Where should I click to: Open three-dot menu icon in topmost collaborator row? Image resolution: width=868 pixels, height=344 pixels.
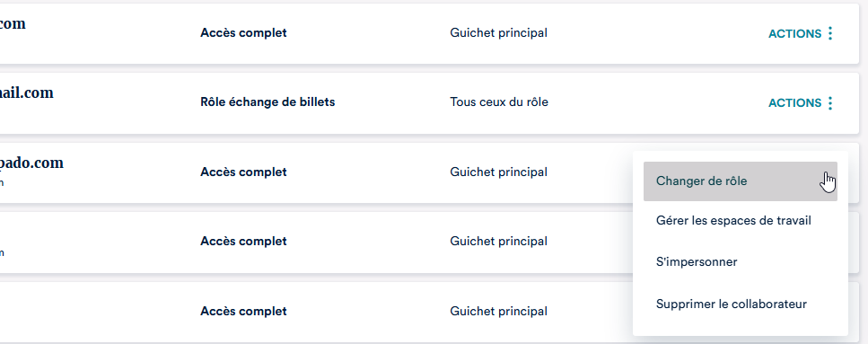pyautogui.click(x=829, y=34)
